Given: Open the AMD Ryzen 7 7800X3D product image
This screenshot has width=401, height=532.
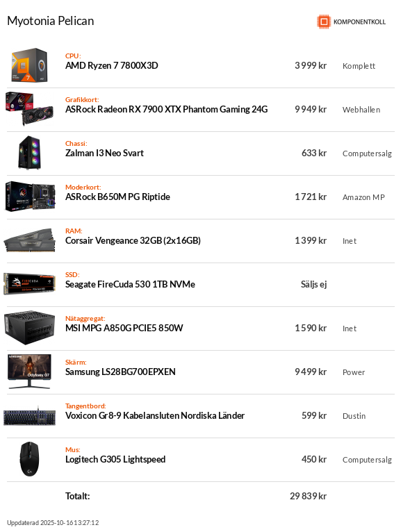Looking at the screenshot, I should pos(30,65).
